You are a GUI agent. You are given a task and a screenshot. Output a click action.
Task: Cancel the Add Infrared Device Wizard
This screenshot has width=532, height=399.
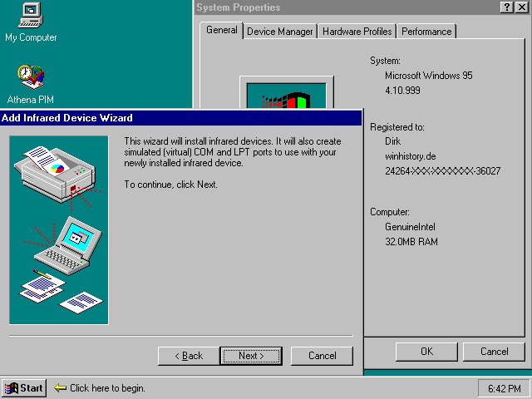322,356
